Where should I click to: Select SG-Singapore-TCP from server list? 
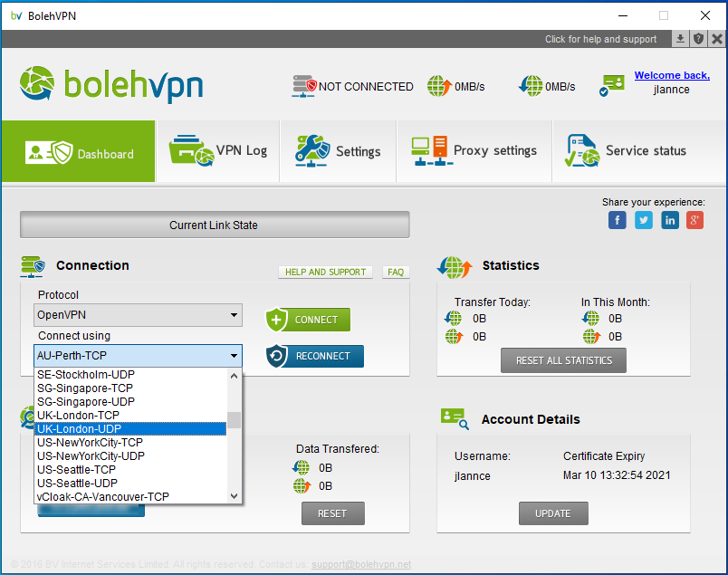(130, 388)
